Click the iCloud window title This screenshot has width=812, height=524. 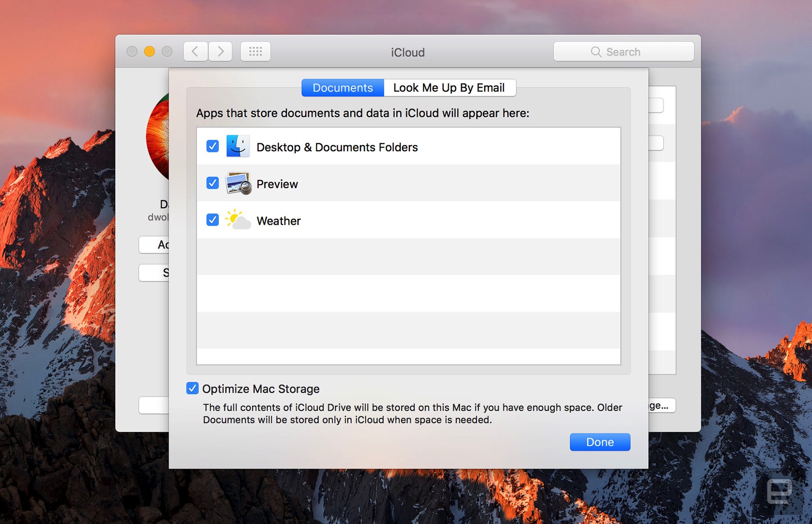click(407, 52)
